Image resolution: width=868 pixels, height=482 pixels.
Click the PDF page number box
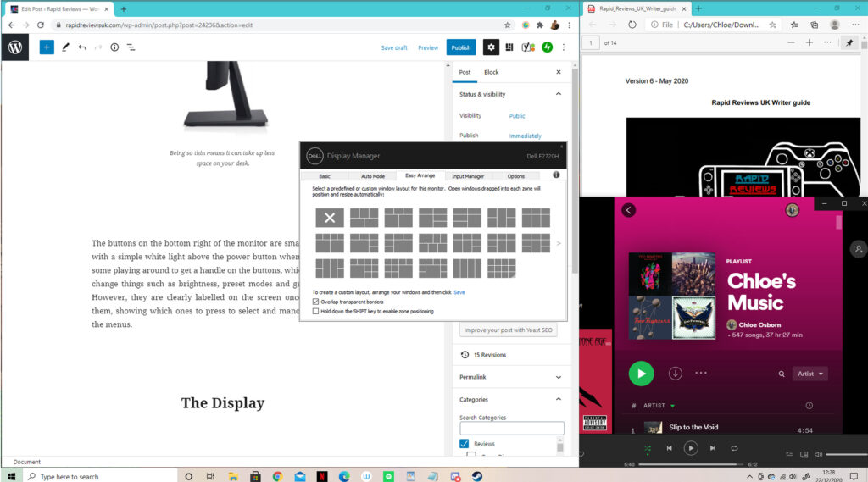[591, 42]
